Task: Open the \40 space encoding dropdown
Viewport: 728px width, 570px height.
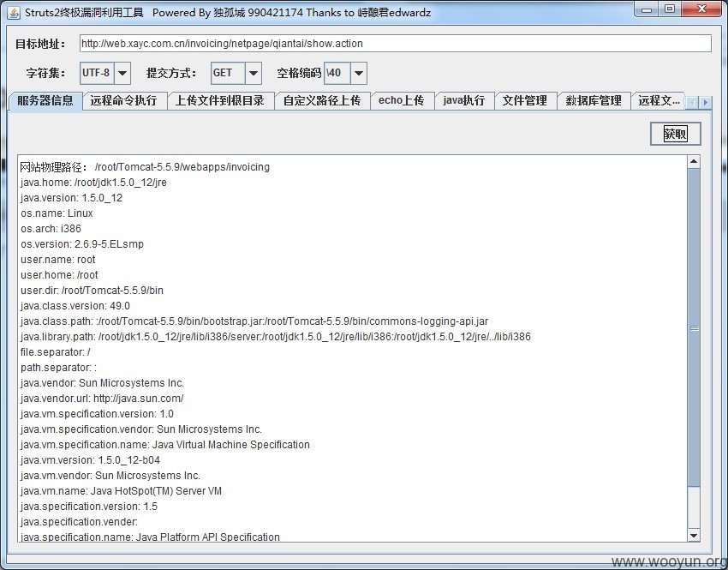Action: [358, 73]
